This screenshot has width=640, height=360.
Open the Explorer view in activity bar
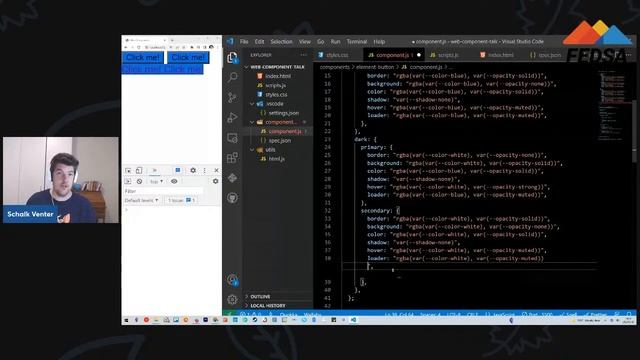coord(233,58)
